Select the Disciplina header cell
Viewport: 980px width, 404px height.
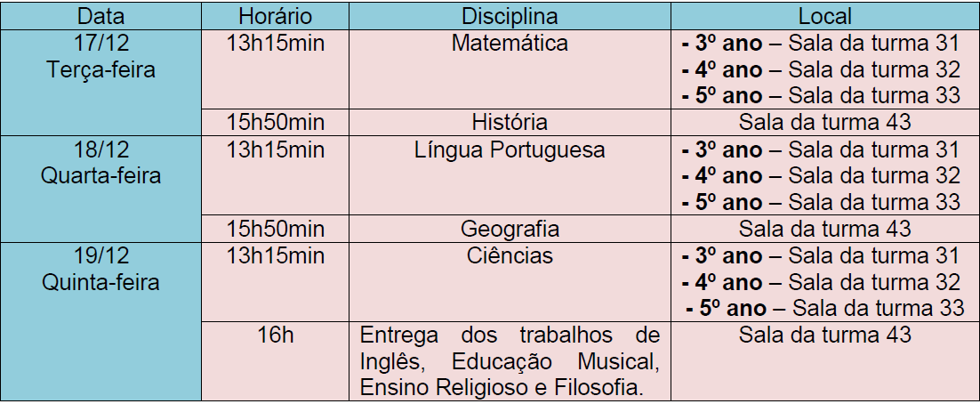pyautogui.click(x=510, y=16)
